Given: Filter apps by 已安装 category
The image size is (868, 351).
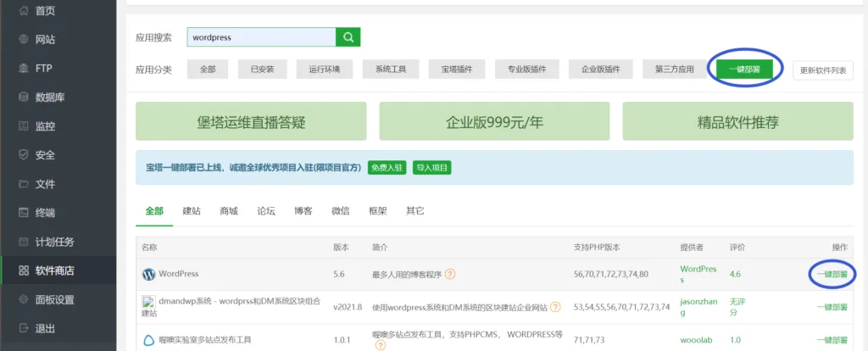Looking at the screenshot, I should [x=262, y=70].
